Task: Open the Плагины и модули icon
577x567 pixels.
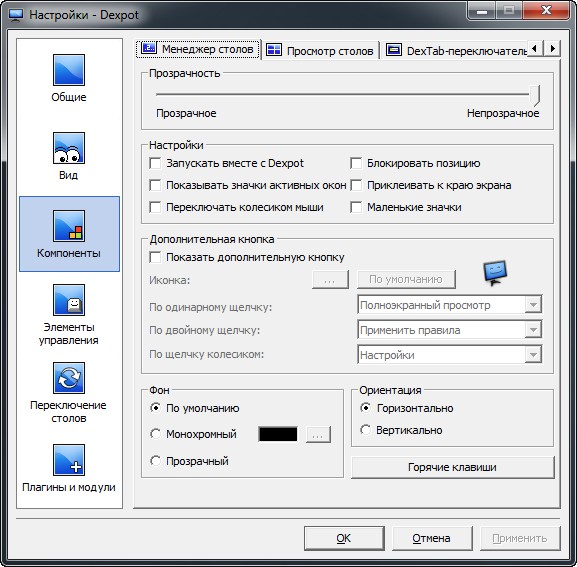Action: 69,460
